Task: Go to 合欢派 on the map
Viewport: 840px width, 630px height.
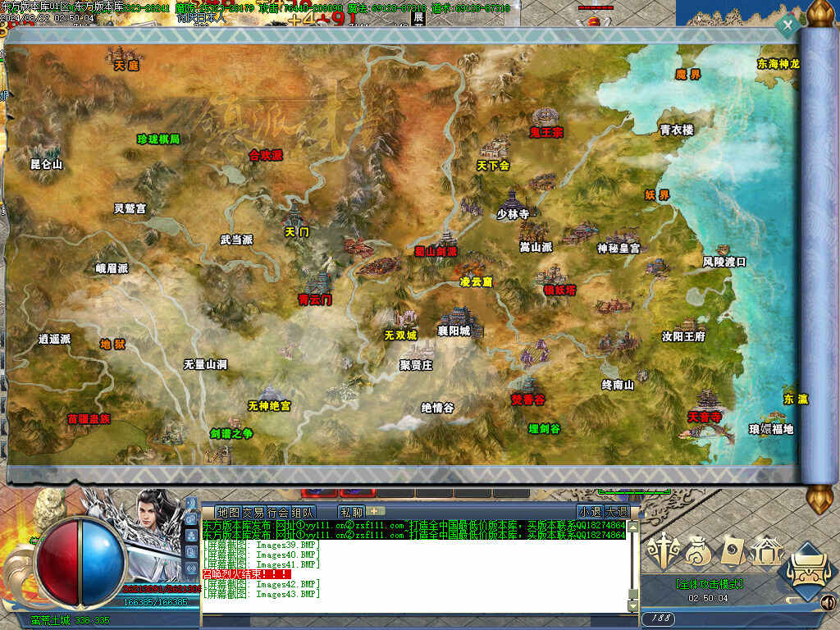Action: click(x=266, y=155)
